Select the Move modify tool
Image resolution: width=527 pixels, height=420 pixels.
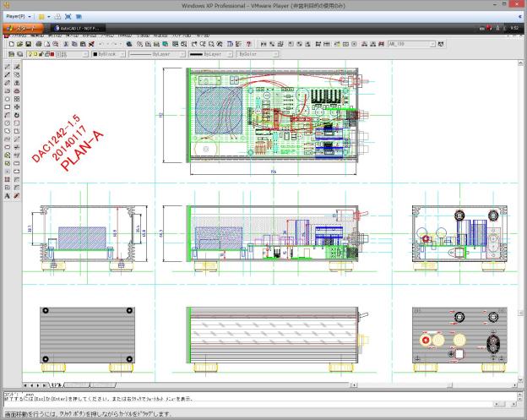[17, 107]
